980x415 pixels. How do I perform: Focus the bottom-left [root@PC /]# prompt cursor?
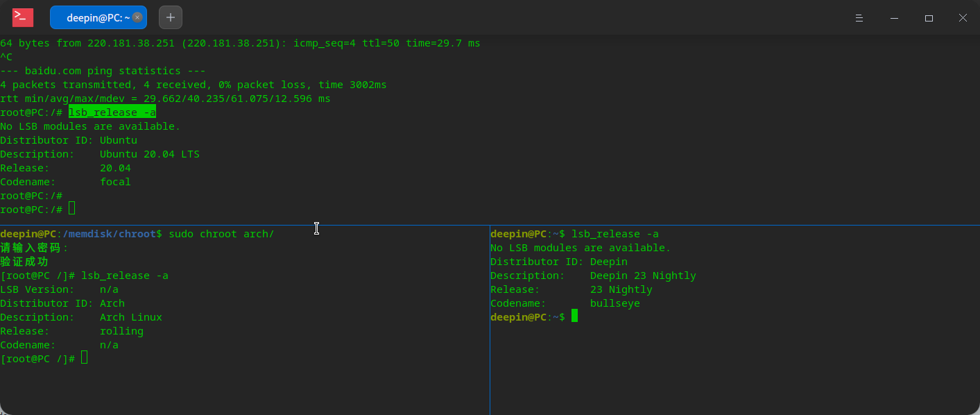(x=85, y=358)
